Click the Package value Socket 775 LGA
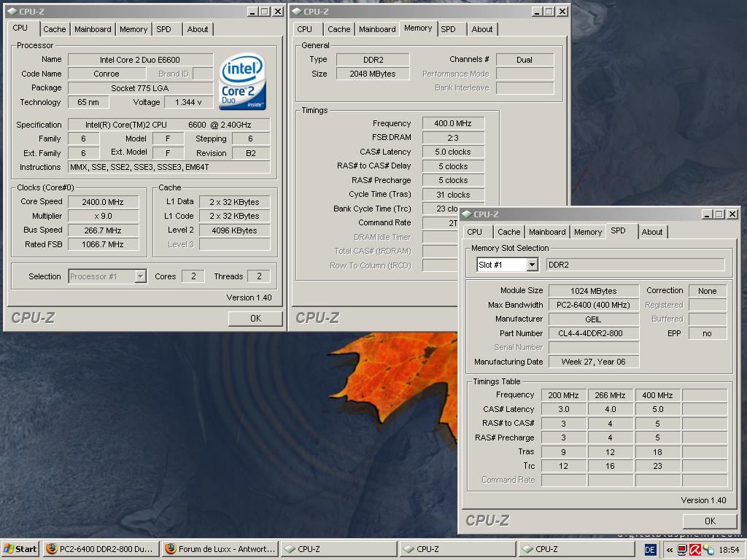 140,88
